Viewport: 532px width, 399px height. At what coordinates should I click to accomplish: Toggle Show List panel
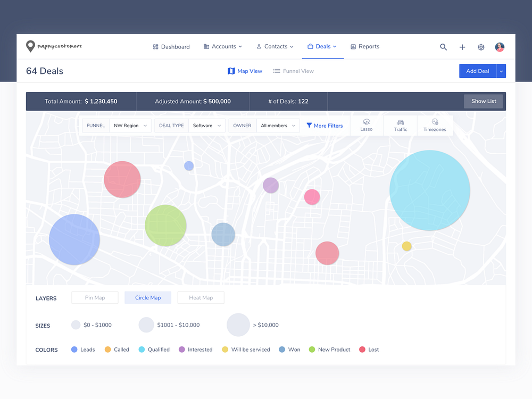click(483, 101)
